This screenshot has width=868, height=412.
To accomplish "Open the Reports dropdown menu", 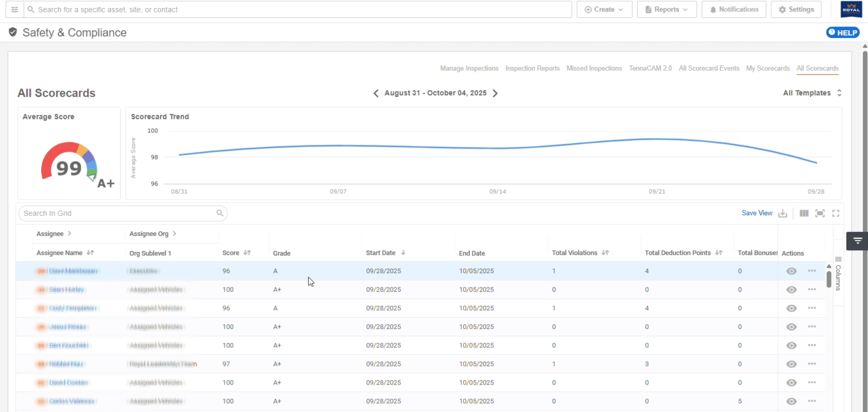I will [x=667, y=10].
